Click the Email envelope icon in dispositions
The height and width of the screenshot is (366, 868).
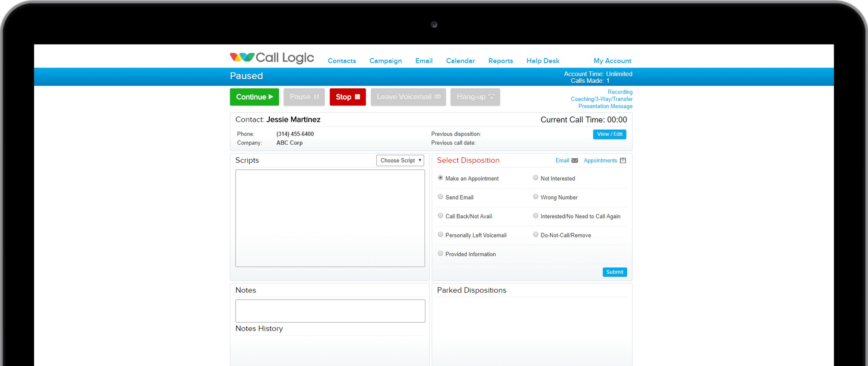click(574, 161)
